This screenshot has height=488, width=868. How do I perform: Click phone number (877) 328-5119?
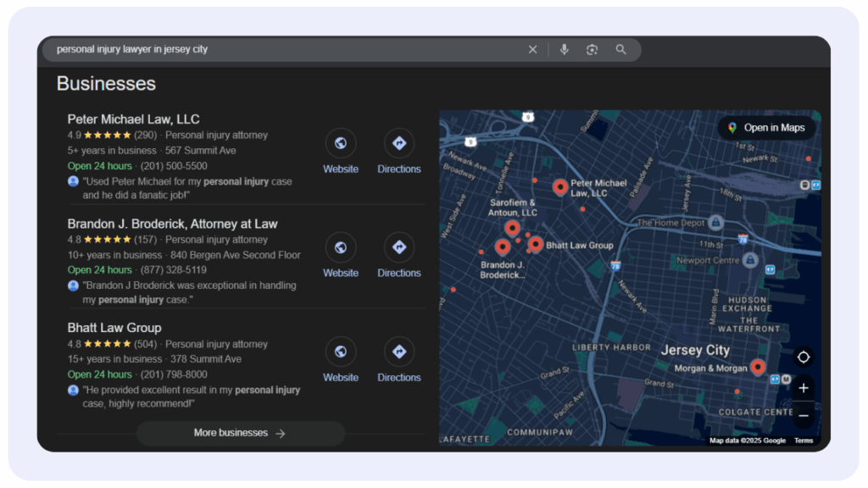pos(173,270)
